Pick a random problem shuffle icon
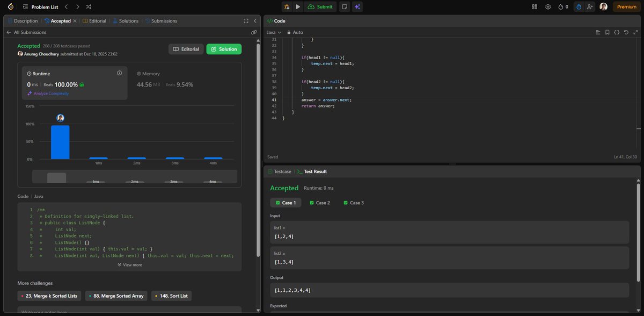This screenshot has width=644, height=316. coord(89,6)
